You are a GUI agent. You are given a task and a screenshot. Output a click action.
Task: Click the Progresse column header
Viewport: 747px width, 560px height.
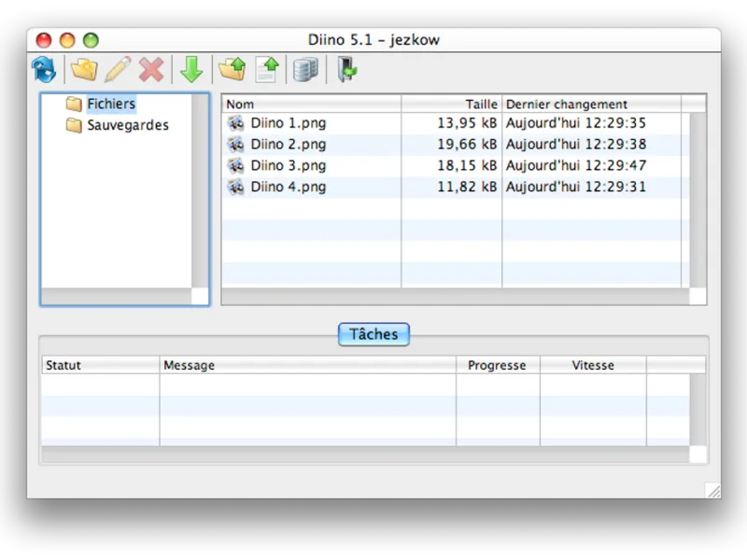pos(498,365)
